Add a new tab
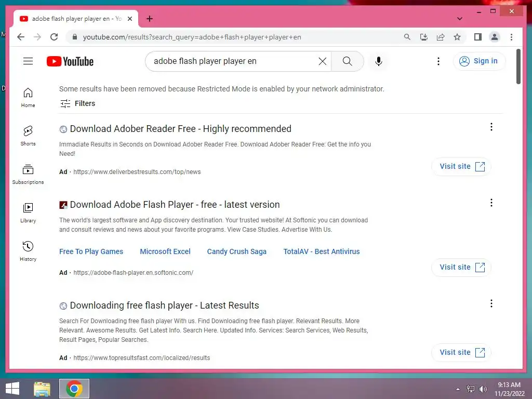 point(150,19)
